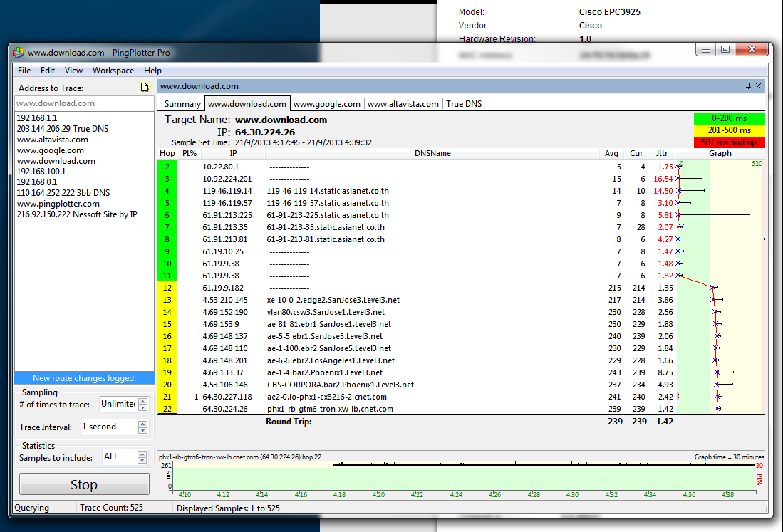
Task: Open the View menu
Action: tap(73, 71)
